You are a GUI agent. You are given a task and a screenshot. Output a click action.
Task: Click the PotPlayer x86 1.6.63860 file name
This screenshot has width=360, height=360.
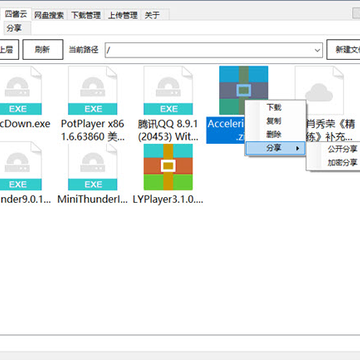(92, 130)
